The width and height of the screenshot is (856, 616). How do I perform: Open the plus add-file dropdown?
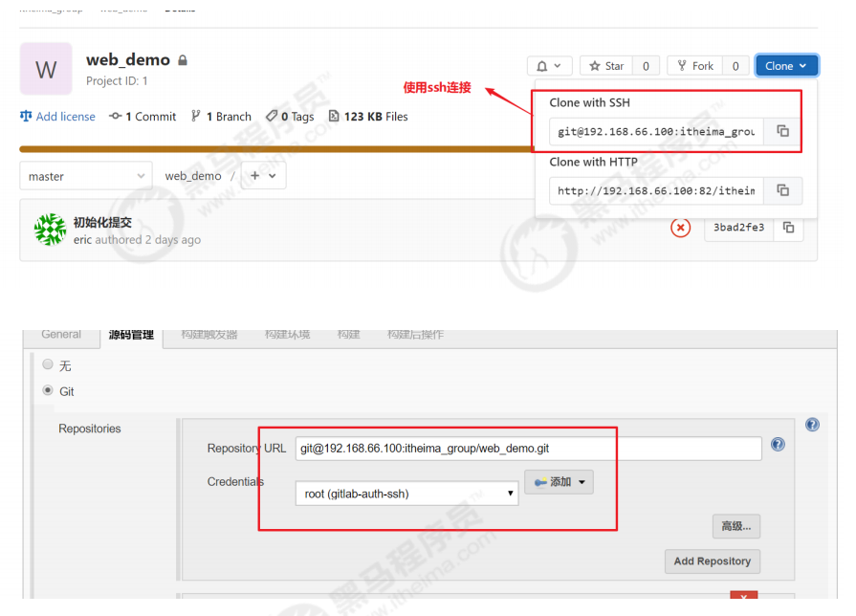coord(263,176)
